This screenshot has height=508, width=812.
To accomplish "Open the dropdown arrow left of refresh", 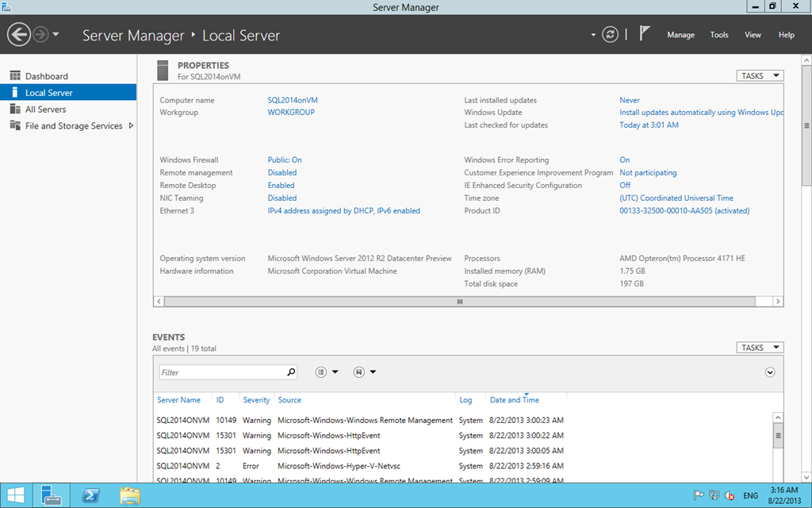I will [593, 35].
